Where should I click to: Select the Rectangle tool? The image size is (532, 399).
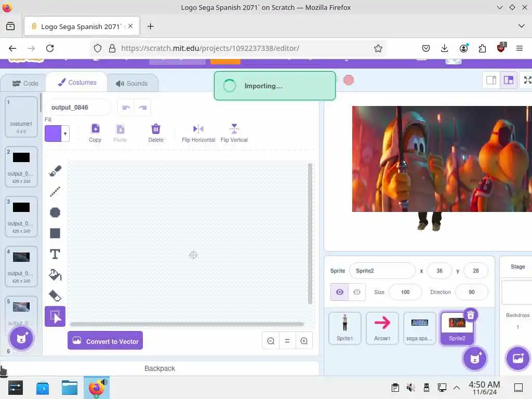(x=55, y=233)
